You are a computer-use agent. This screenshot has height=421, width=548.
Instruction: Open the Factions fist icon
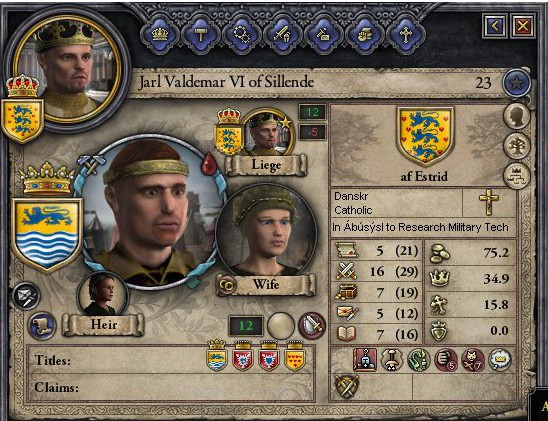click(x=365, y=34)
